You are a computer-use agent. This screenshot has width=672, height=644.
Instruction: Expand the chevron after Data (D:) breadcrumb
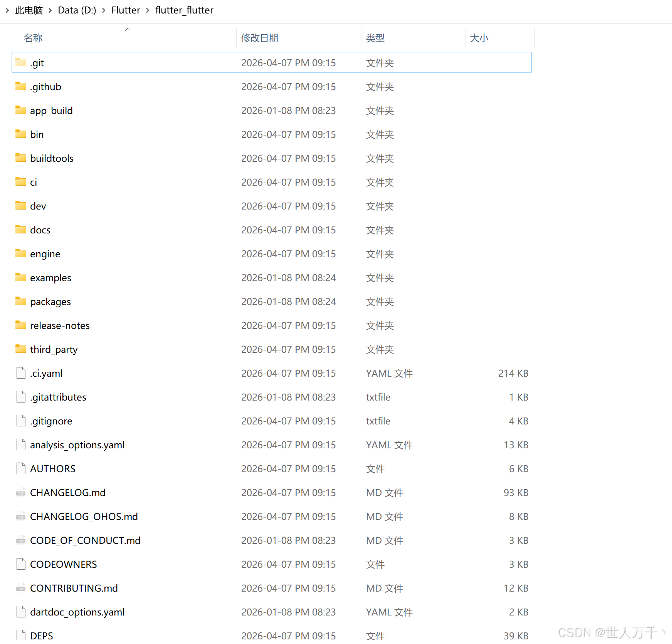coord(104,10)
